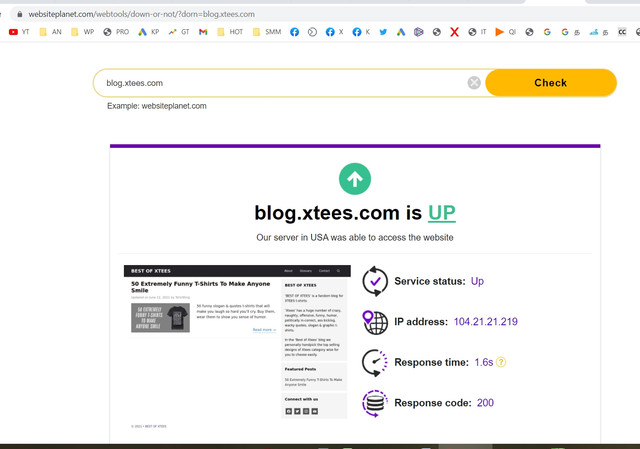Open the IT globe bookmark
Viewport: 640px width, 449px height.
click(x=477, y=32)
